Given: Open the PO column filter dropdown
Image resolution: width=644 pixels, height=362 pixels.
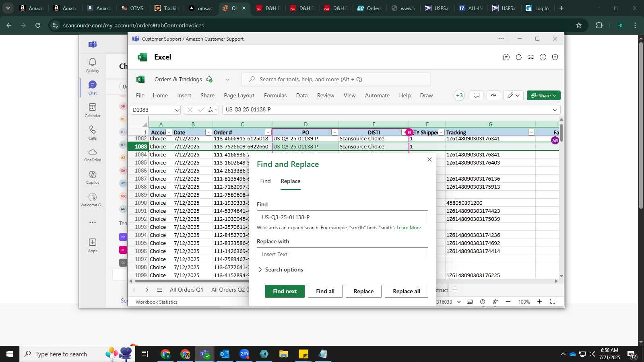Looking at the screenshot, I should (334, 132).
